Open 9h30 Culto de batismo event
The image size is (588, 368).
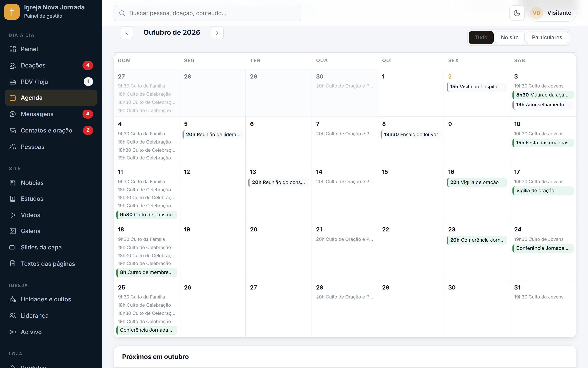coord(147,215)
